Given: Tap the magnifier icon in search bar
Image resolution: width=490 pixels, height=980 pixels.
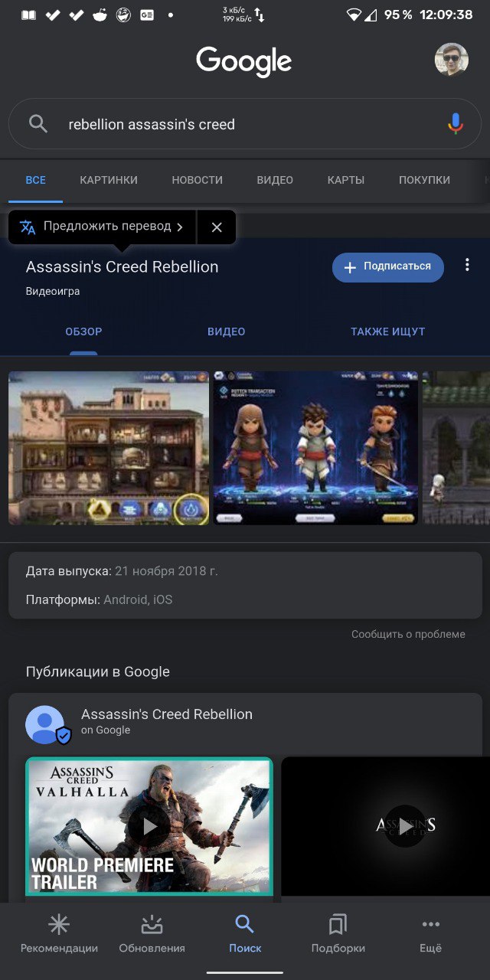Looking at the screenshot, I should click(x=38, y=124).
